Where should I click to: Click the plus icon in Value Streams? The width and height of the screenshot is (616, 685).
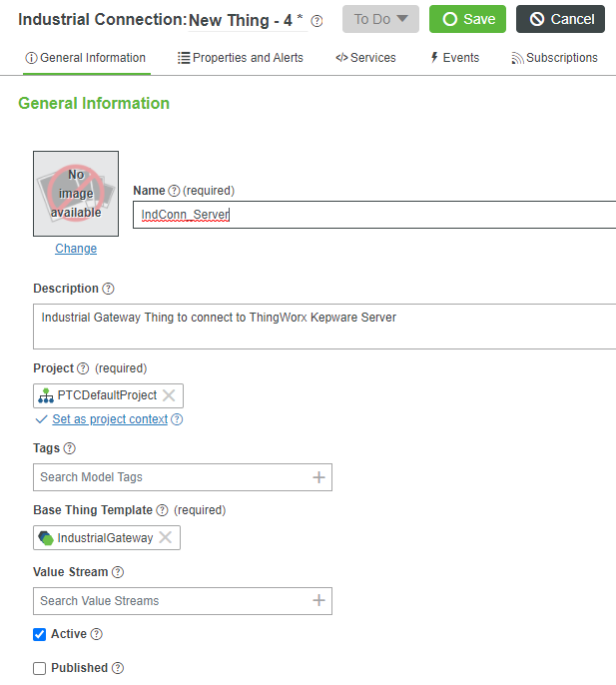318,600
